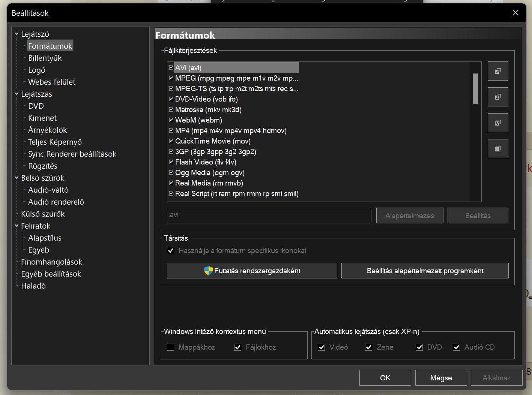Open the Haladó settings page
The height and width of the screenshot is (395, 532).
click(33, 286)
